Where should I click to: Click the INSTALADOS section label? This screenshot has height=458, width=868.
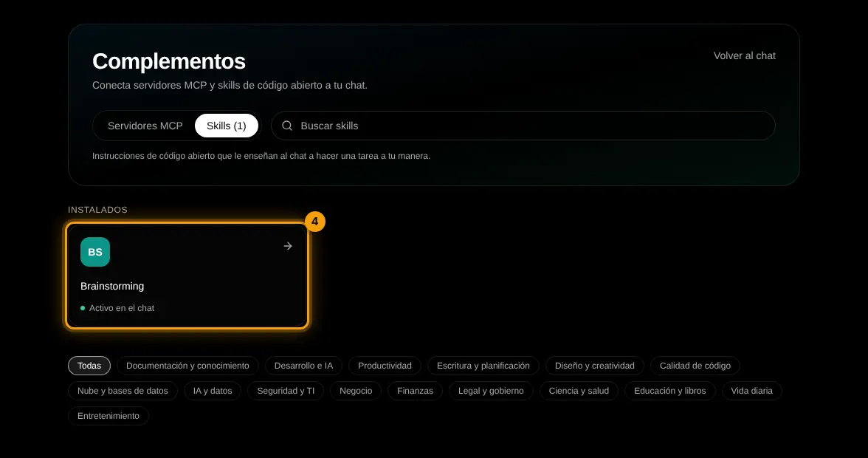click(x=97, y=210)
